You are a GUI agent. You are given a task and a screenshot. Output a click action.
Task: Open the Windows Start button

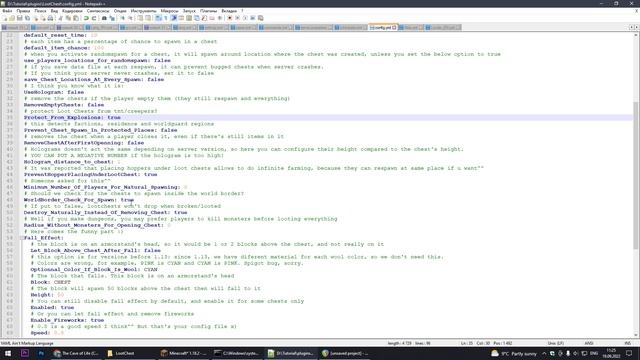[x=8, y=353]
